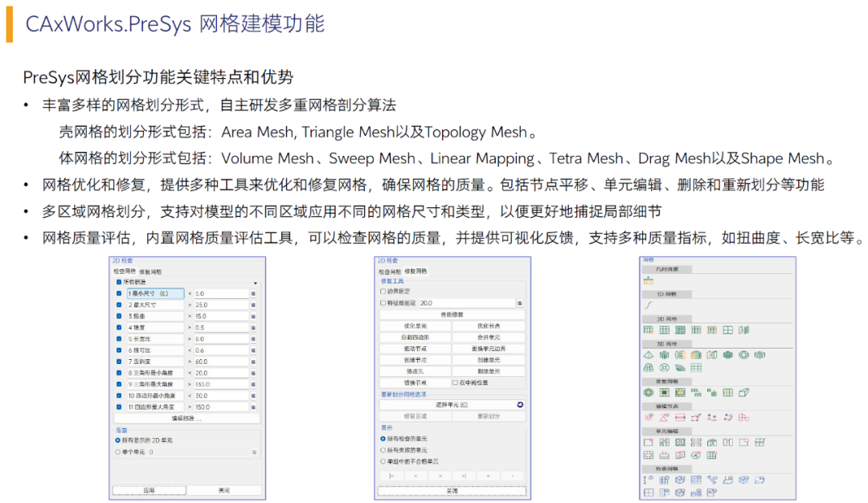Toggle checkbox for 5 长宽比

click(x=119, y=339)
